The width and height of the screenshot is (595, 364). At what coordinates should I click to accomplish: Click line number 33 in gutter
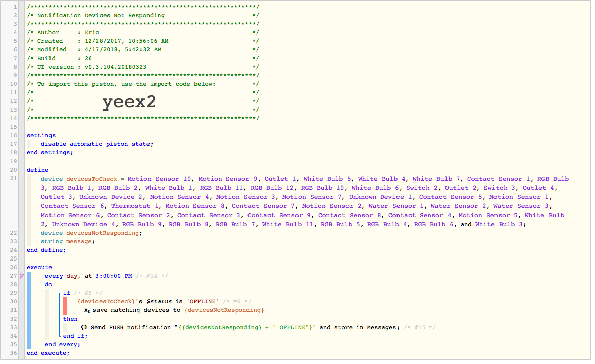[x=13, y=327]
